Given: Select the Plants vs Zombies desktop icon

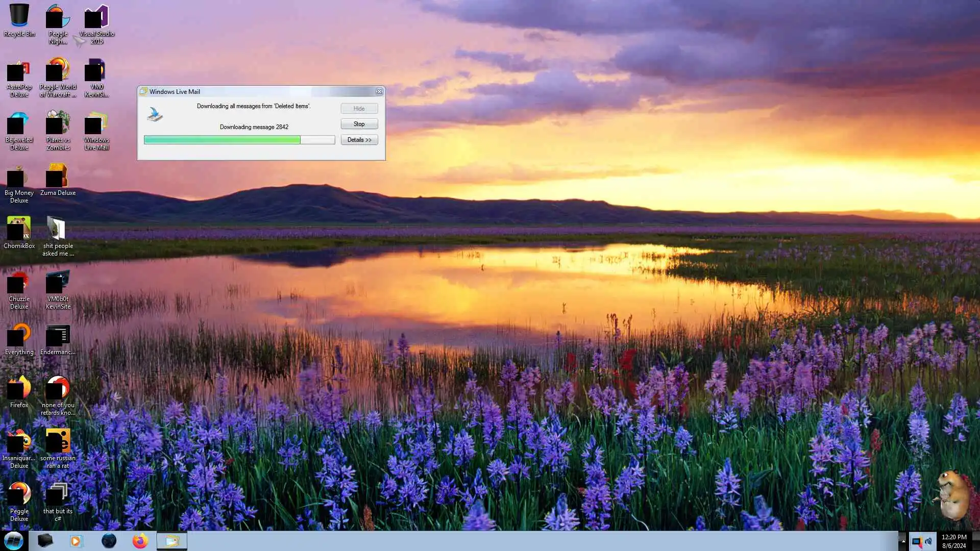Looking at the screenshot, I should pyautogui.click(x=58, y=130).
